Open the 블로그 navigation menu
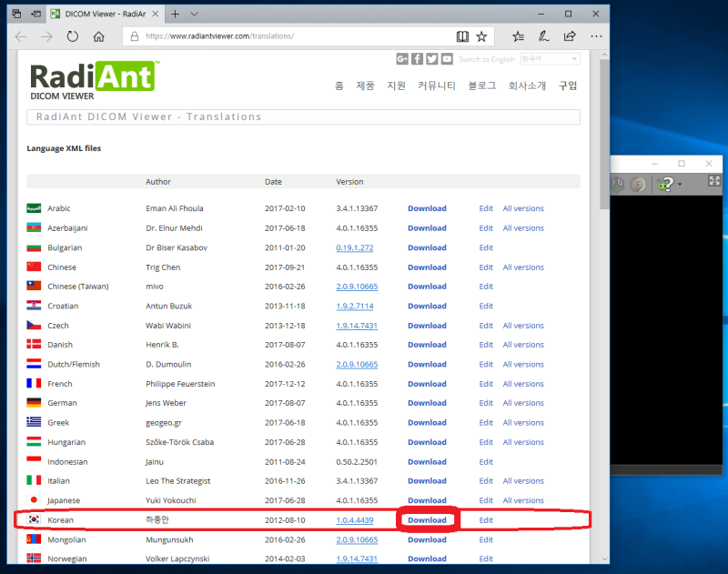728x574 pixels. [482, 86]
